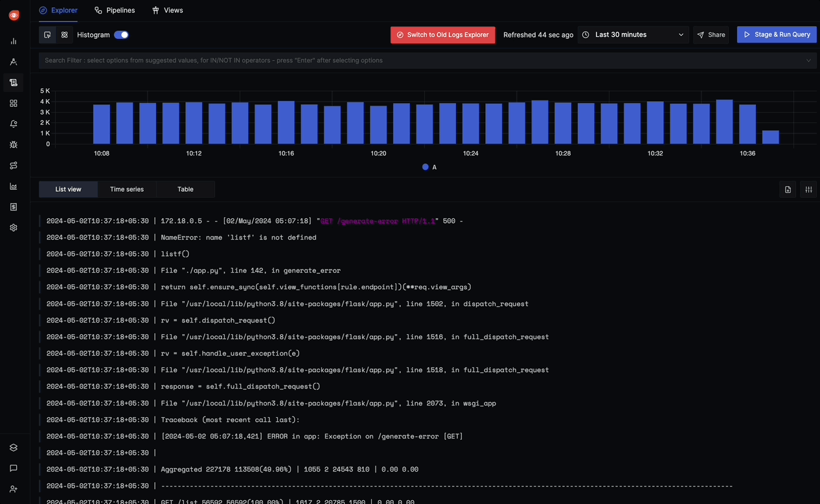Open the Last 30 minutes time dropdown
The width and height of the screenshot is (820, 504).
pos(633,35)
